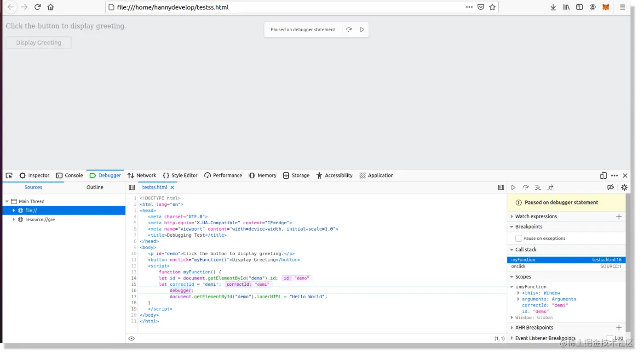
Task: Step over the next function call
Action: pyautogui.click(x=526, y=188)
